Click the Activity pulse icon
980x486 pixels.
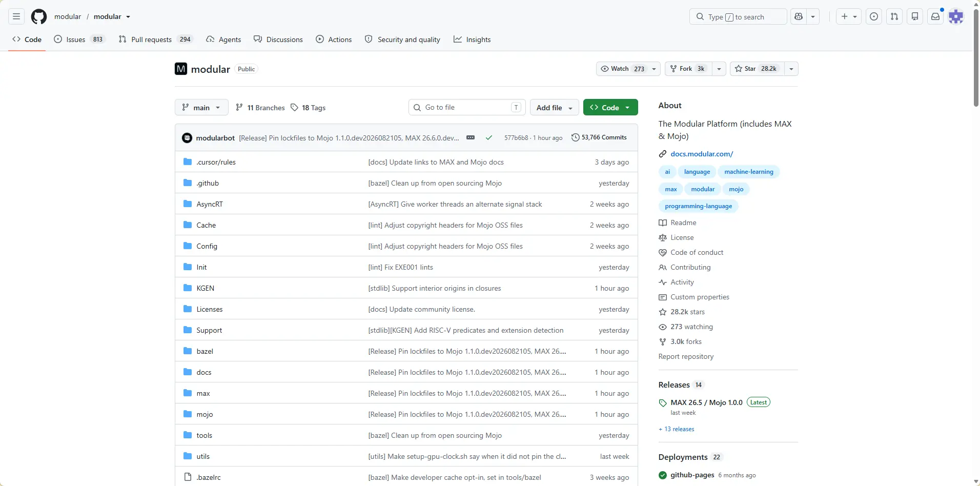(663, 282)
